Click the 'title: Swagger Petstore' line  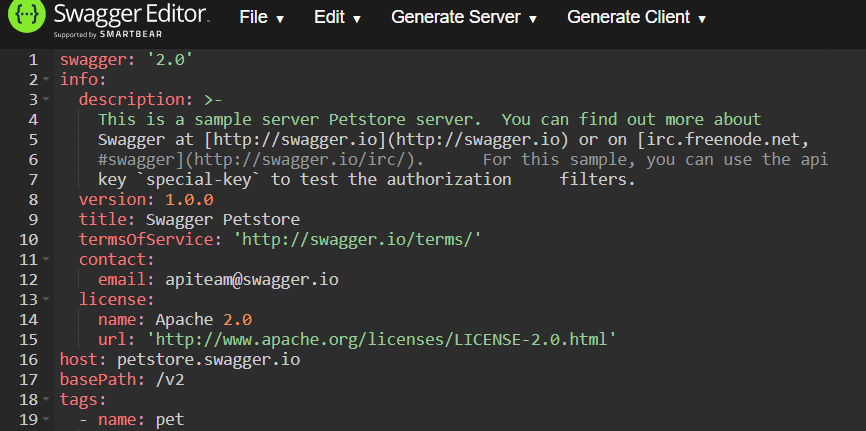tap(189, 219)
